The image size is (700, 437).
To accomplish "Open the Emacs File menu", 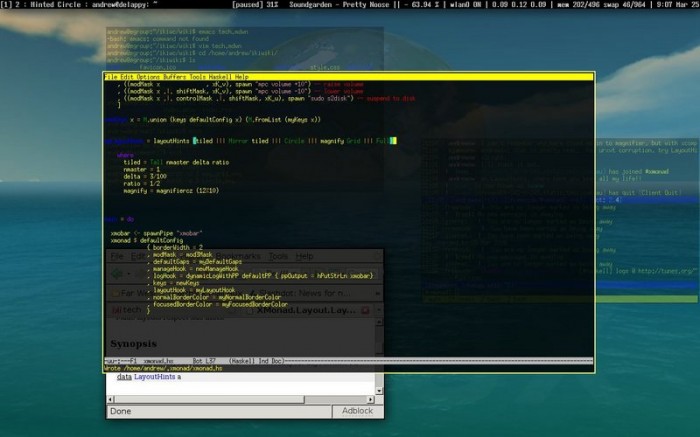I will pos(111,77).
